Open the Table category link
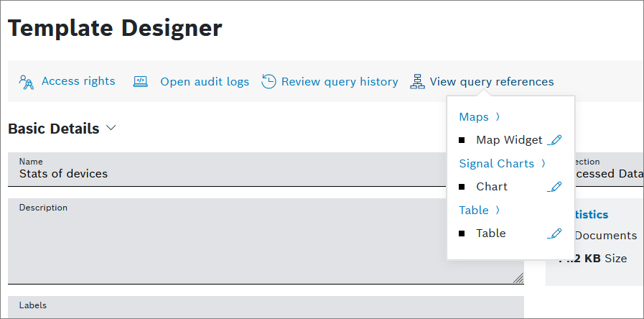The height and width of the screenshot is (319, 644). click(474, 211)
